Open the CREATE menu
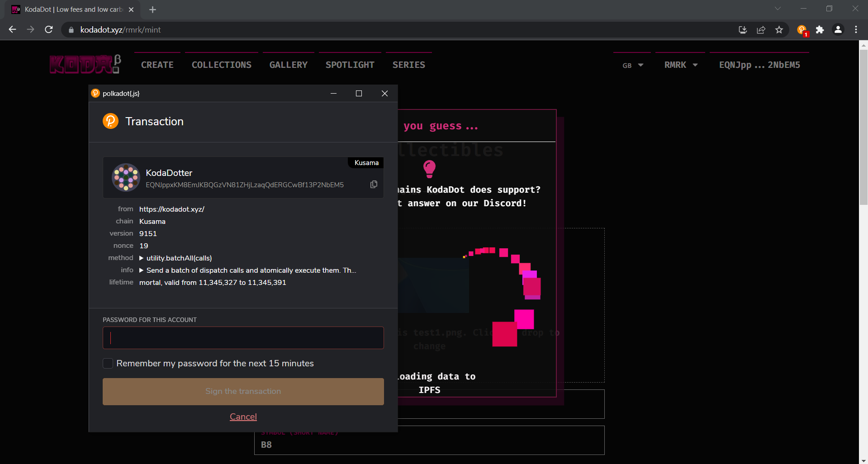 157,65
